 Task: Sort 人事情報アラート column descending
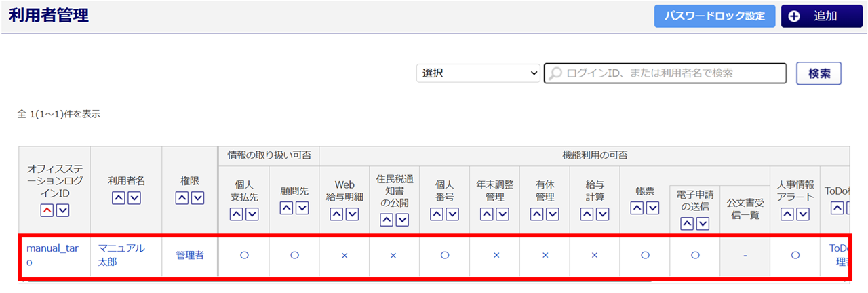click(x=804, y=214)
